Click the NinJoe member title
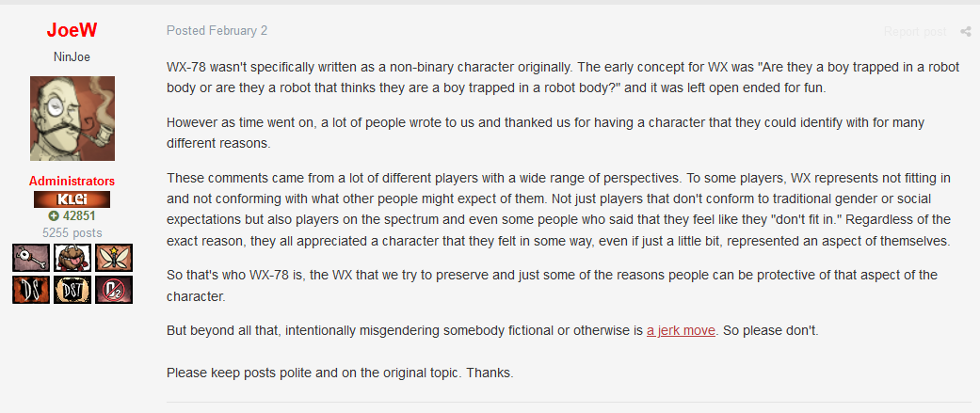 (72, 56)
